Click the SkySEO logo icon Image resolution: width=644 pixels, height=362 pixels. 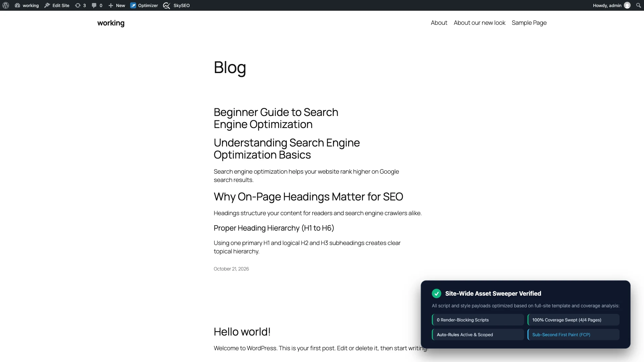click(x=167, y=5)
